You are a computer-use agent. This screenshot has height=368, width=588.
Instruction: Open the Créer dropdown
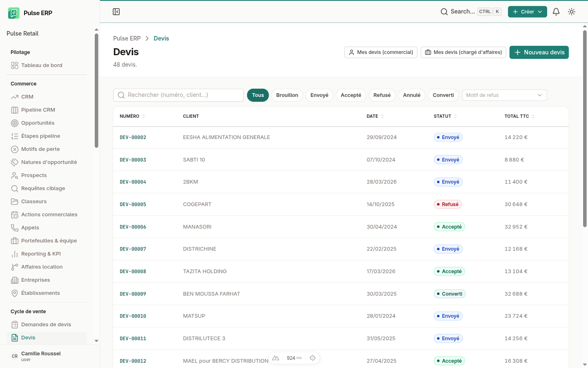[528, 12]
